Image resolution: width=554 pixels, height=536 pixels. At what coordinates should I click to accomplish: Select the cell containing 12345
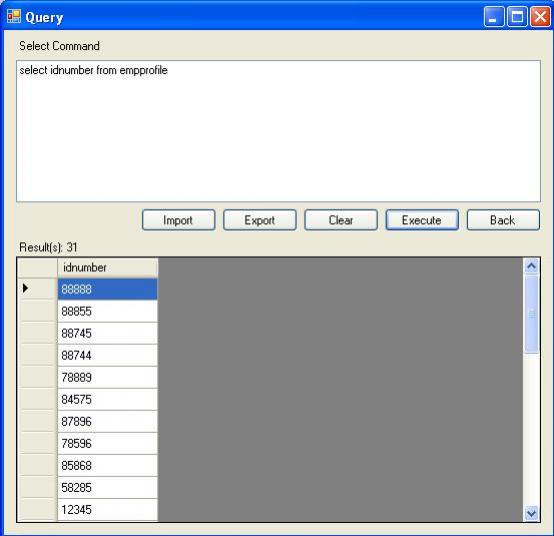pos(108,510)
